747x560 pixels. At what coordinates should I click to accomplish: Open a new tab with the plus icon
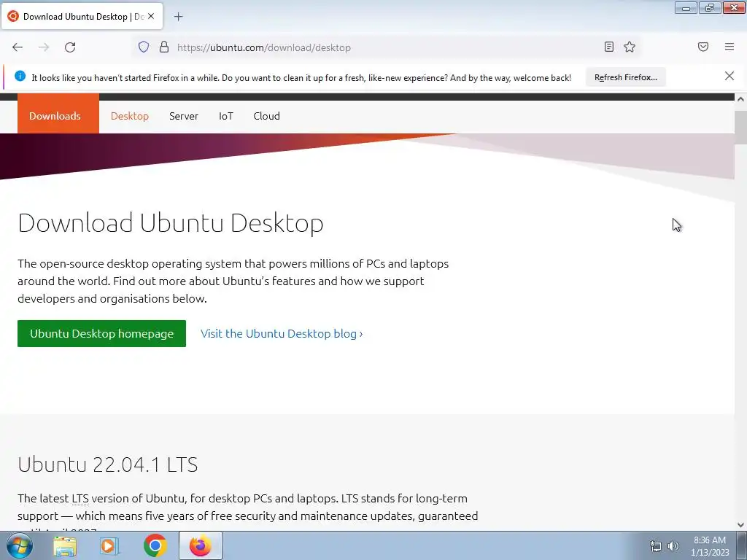178,17
